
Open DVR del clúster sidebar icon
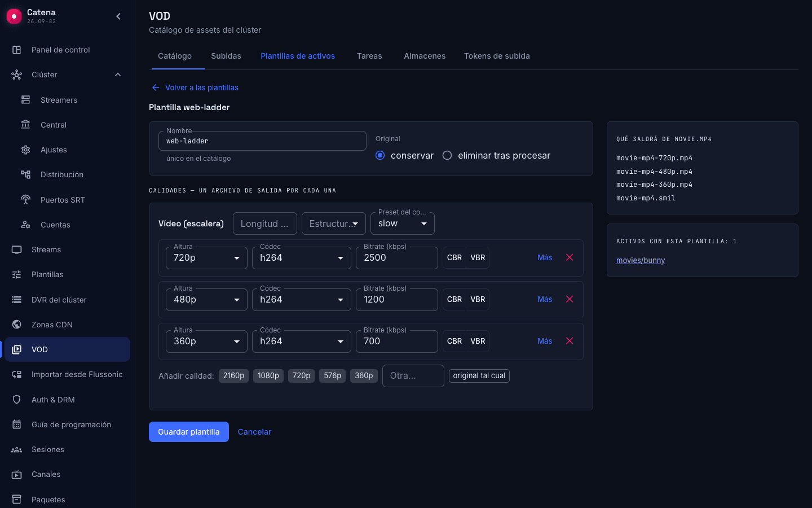point(17,300)
